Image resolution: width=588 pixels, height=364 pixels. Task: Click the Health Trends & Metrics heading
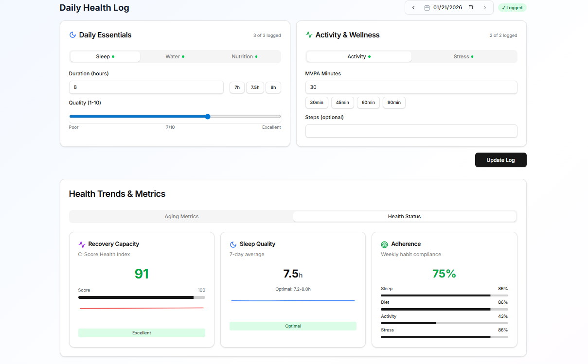click(117, 194)
